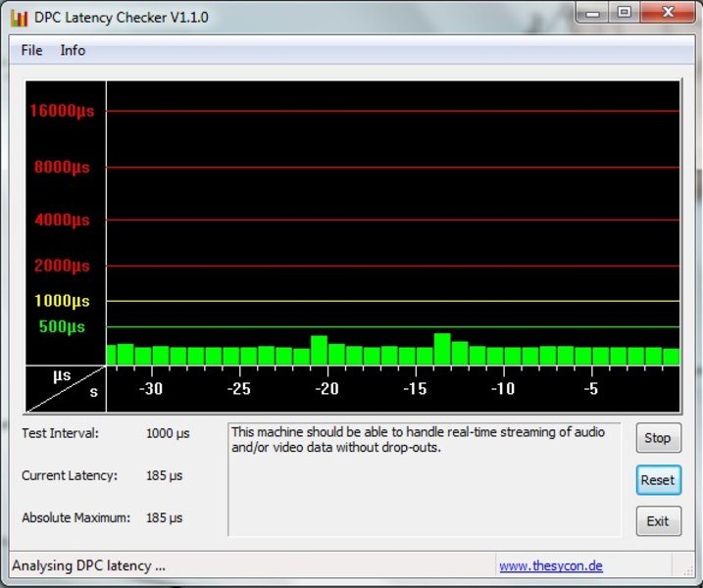Open the File menu
This screenshot has height=588, width=703.
tap(31, 50)
